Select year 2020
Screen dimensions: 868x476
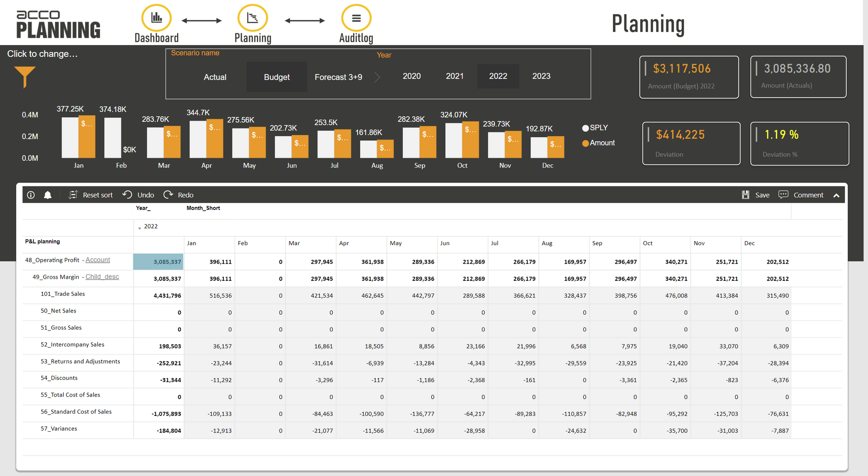coord(412,76)
